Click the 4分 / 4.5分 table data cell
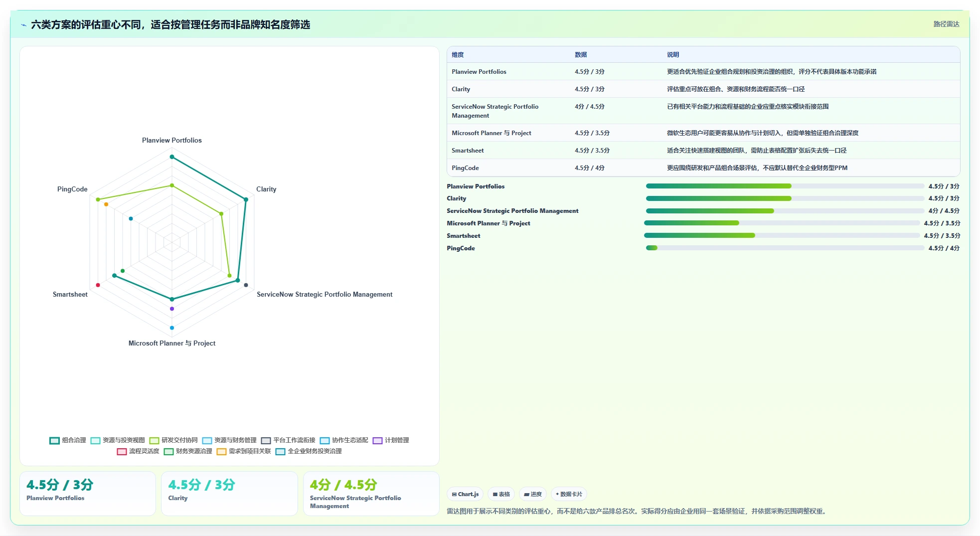Image resolution: width=980 pixels, height=536 pixels. [x=590, y=107]
